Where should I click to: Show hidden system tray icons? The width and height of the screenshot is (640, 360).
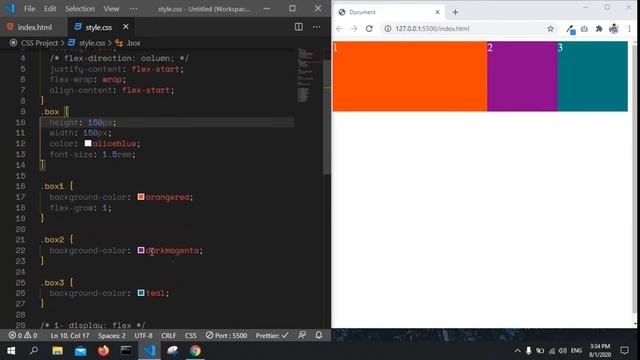pyautogui.click(x=518, y=351)
